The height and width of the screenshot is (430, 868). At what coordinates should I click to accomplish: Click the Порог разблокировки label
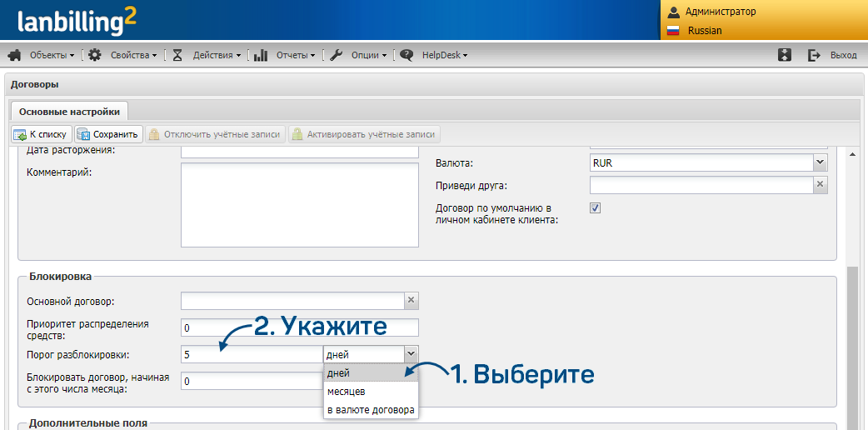77,355
